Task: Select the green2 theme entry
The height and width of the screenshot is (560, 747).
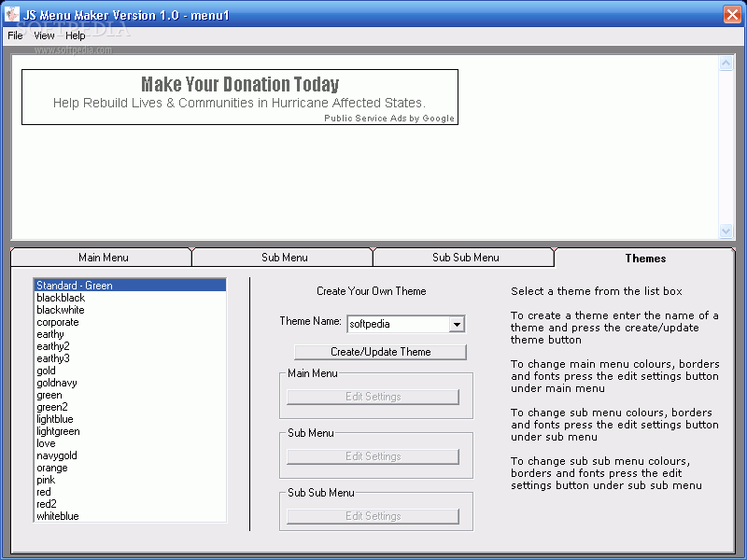Action: click(131, 407)
